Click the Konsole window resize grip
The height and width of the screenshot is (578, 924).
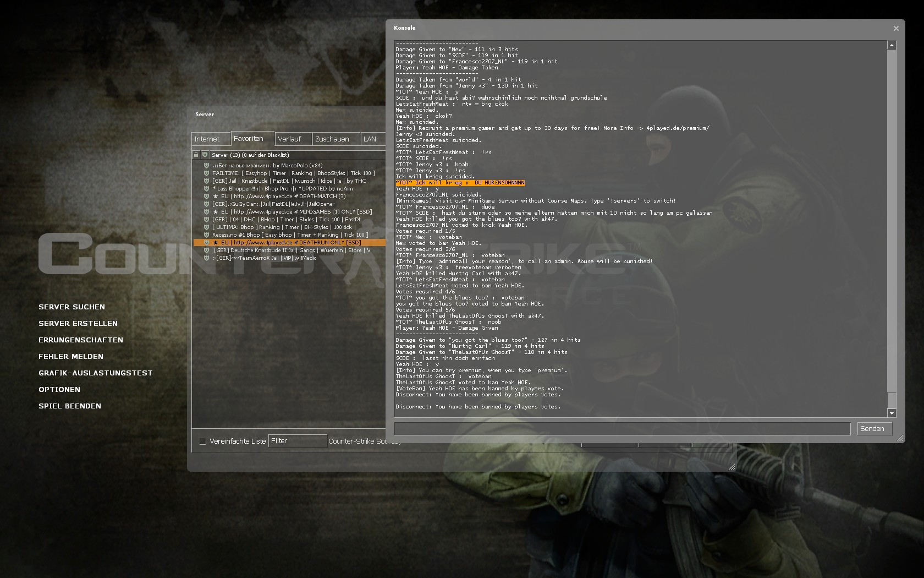900,438
